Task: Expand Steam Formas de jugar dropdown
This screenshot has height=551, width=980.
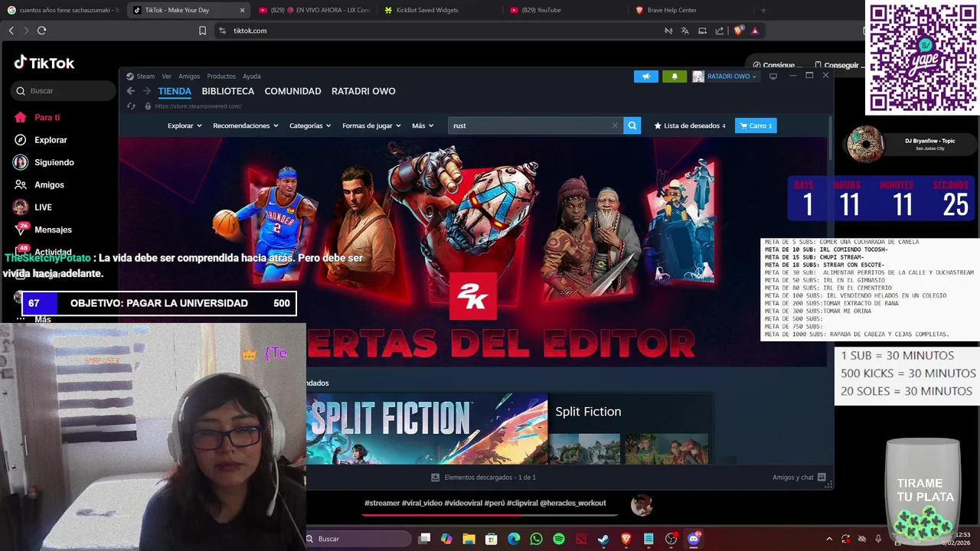Action: pyautogui.click(x=371, y=126)
